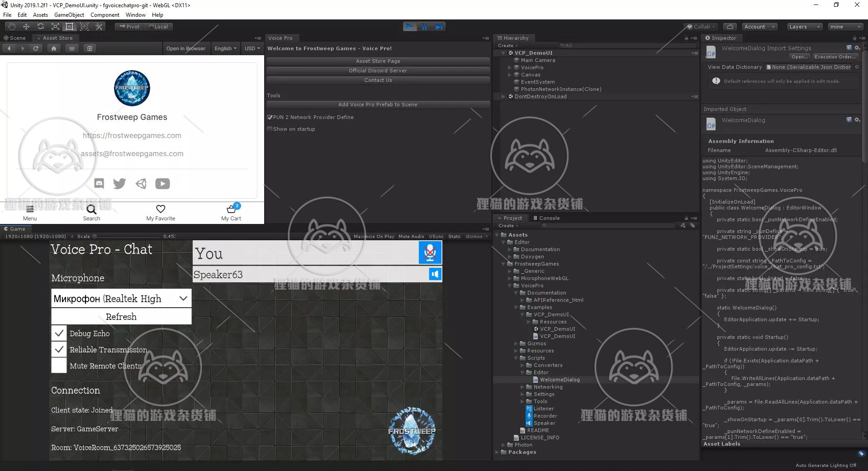This screenshot has width=868, height=471.
Task: Go forward in Asset Store browser
Action: point(22,48)
